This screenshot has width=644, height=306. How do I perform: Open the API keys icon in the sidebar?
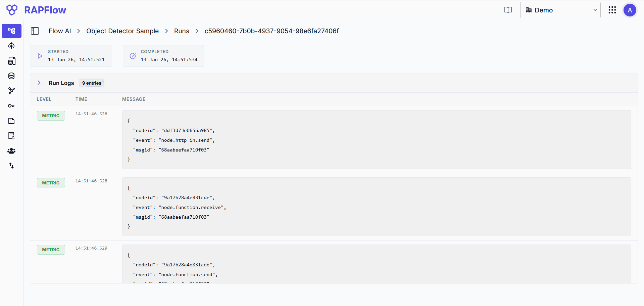pos(11,106)
